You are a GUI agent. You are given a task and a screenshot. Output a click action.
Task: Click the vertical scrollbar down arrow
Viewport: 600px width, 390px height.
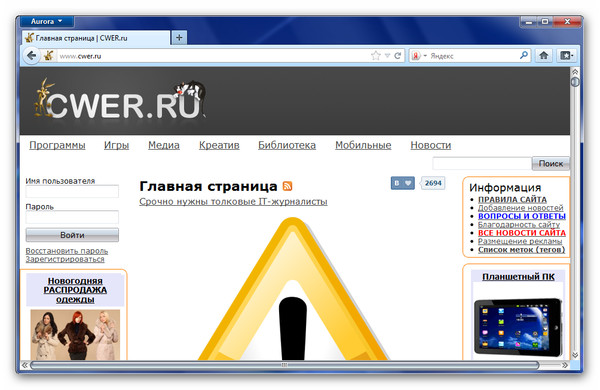575,355
